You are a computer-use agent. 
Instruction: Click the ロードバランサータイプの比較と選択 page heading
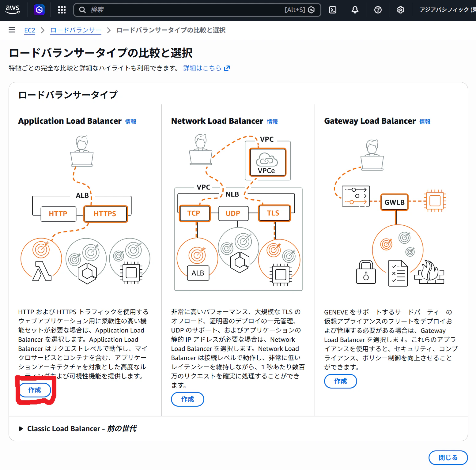tap(101, 53)
